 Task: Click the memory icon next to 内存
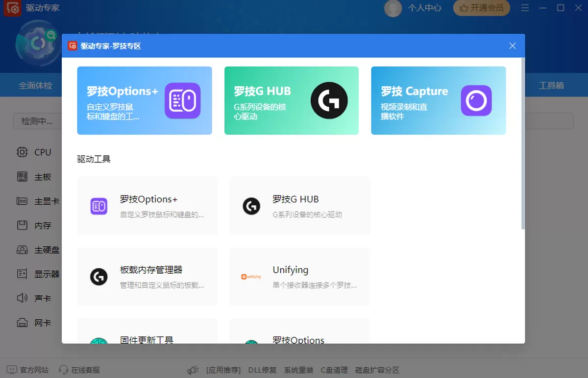coord(22,225)
